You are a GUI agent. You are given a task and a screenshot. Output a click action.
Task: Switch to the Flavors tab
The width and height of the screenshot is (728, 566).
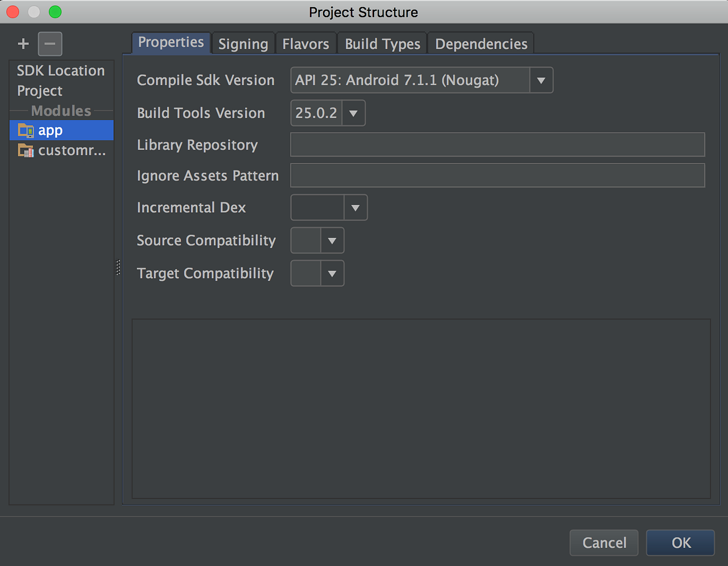click(305, 43)
